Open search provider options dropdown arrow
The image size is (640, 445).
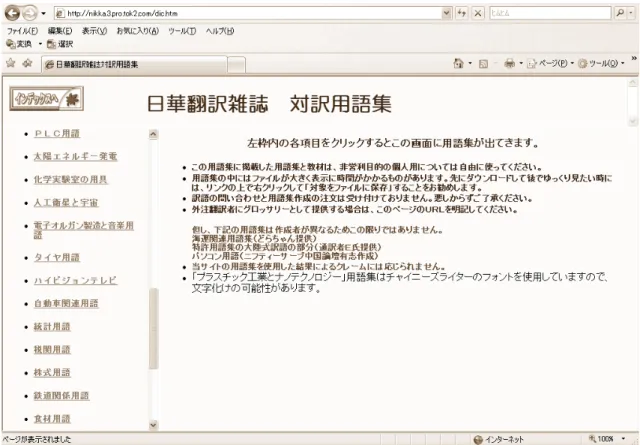pos(631,13)
